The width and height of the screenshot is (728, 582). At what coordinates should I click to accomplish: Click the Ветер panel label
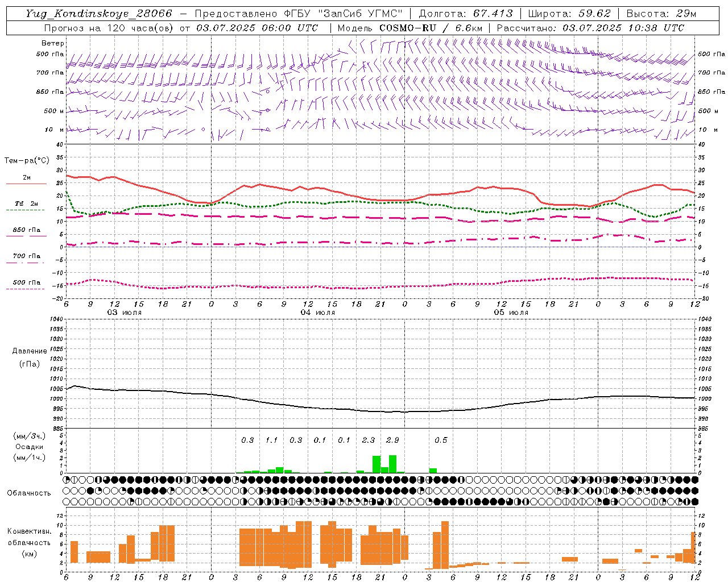pos(53,43)
